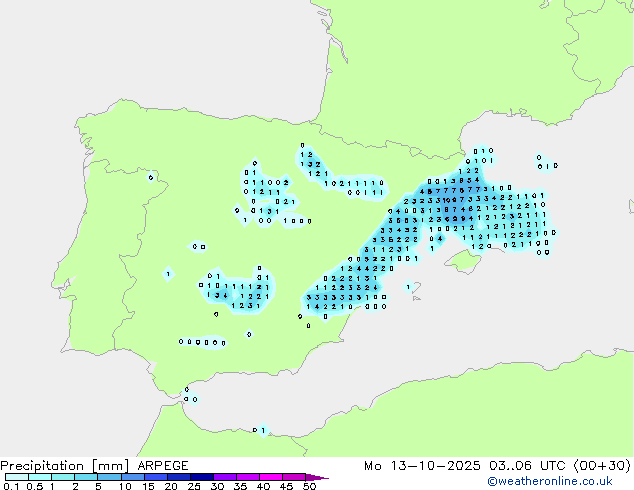Pick the 5–10 mm legend color swatch
This screenshot has height=490, width=634.
109,477
